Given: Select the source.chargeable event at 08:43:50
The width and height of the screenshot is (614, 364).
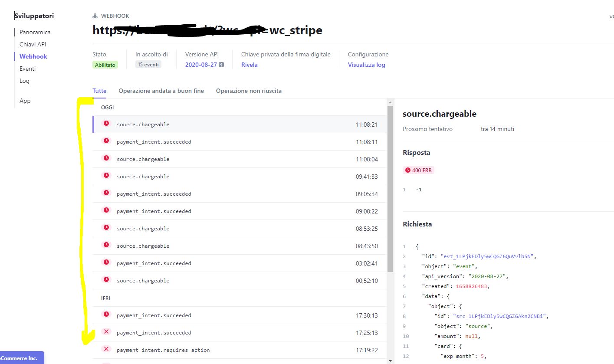Looking at the screenshot, I should pyautogui.click(x=240, y=246).
